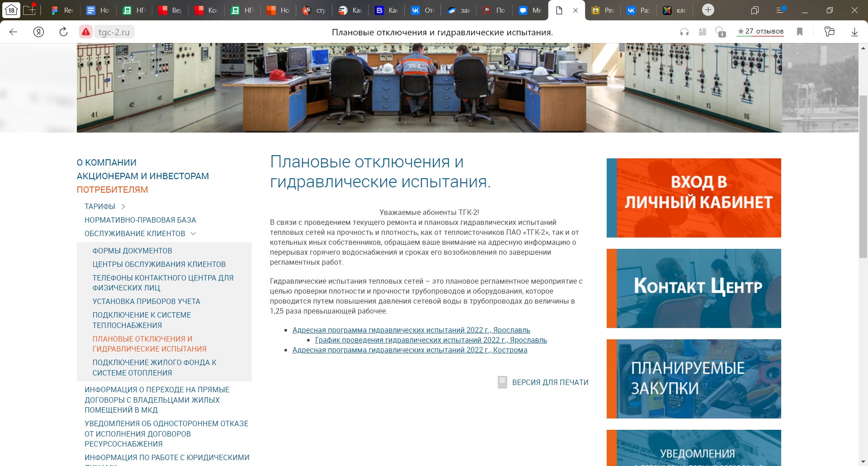868x466 pixels.
Task: Open Адресная программа гидравлических испытаний Ярославль link
Action: tap(411, 330)
